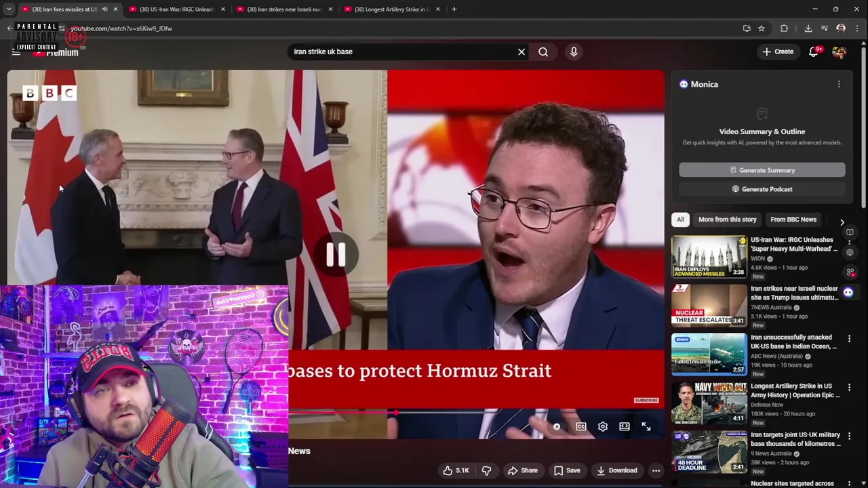The height and width of the screenshot is (488, 868).
Task: Open options for the Longest Artillery Strike video
Action: coord(849,387)
